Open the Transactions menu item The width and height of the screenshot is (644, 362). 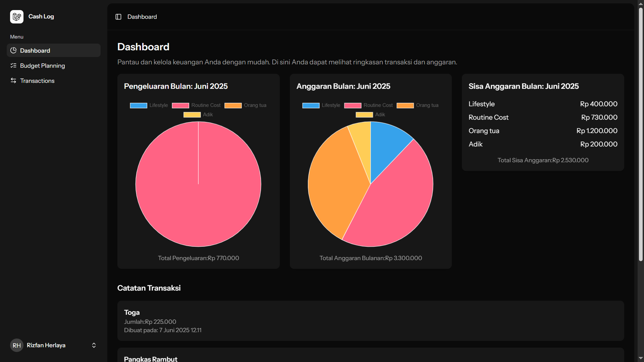(x=54, y=80)
